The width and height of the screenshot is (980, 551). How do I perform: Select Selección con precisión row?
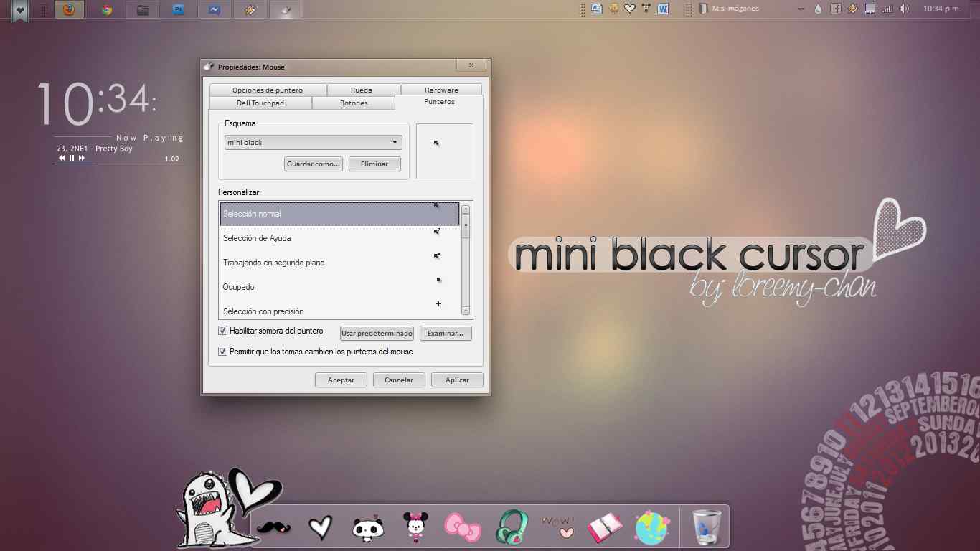click(x=339, y=310)
